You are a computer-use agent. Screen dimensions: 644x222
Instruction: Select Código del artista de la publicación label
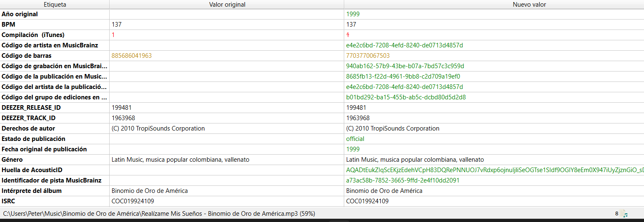click(x=54, y=87)
